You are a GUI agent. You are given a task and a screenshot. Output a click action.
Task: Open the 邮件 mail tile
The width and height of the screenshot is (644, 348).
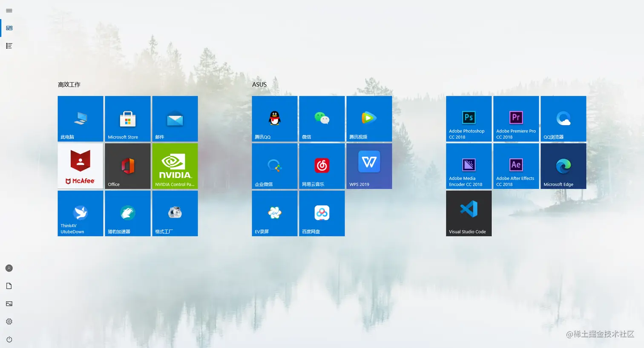[175, 119]
